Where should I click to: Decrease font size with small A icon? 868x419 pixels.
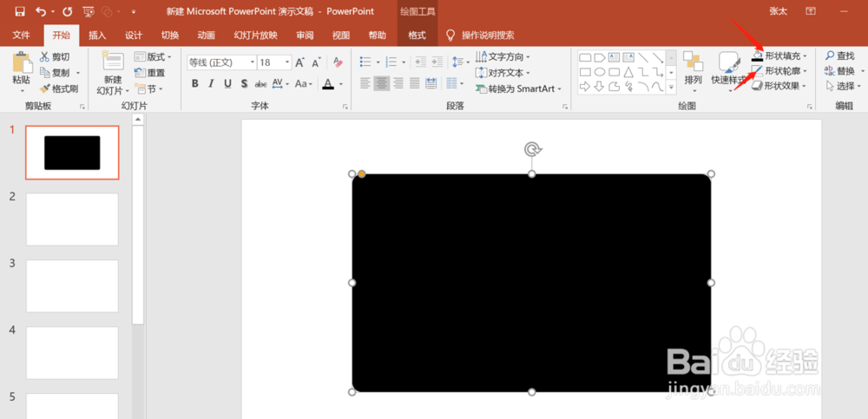(316, 63)
